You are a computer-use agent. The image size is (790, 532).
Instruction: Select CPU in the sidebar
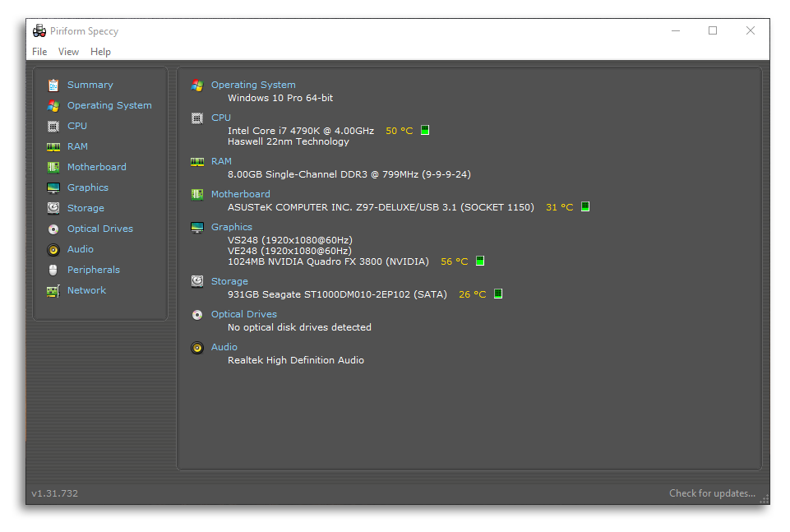(x=77, y=127)
